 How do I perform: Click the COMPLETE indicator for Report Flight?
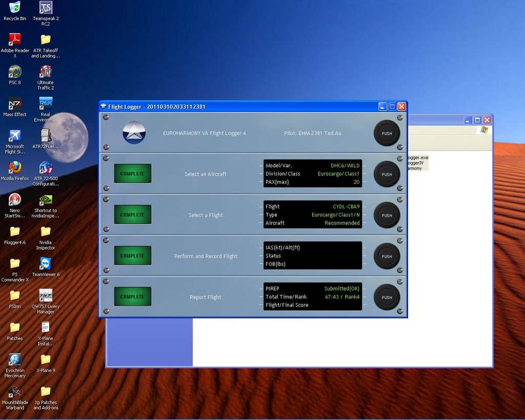point(132,297)
